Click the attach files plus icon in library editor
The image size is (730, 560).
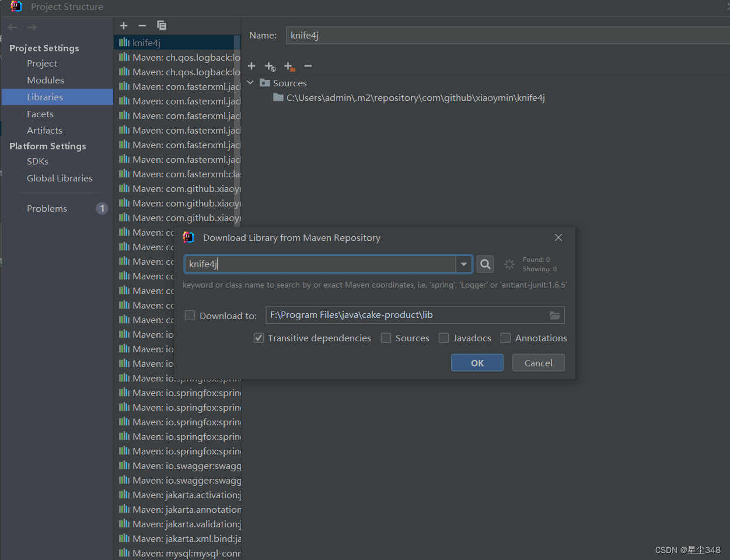252,66
